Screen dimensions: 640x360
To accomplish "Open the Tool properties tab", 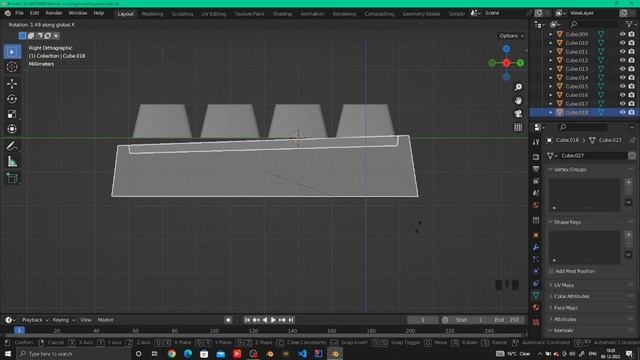I will pos(536,142).
